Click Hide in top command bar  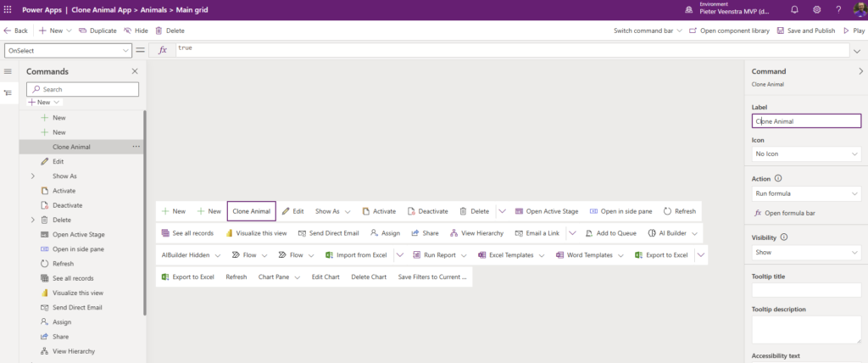pos(136,31)
